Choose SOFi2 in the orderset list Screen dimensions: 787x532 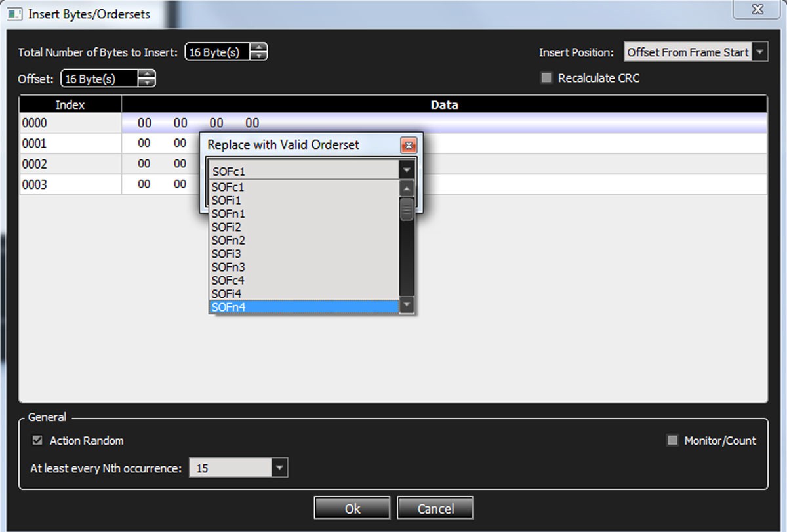(304, 227)
